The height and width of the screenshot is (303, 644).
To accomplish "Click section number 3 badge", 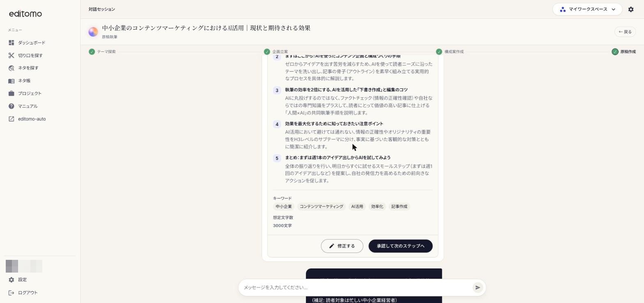I will (x=277, y=90).
